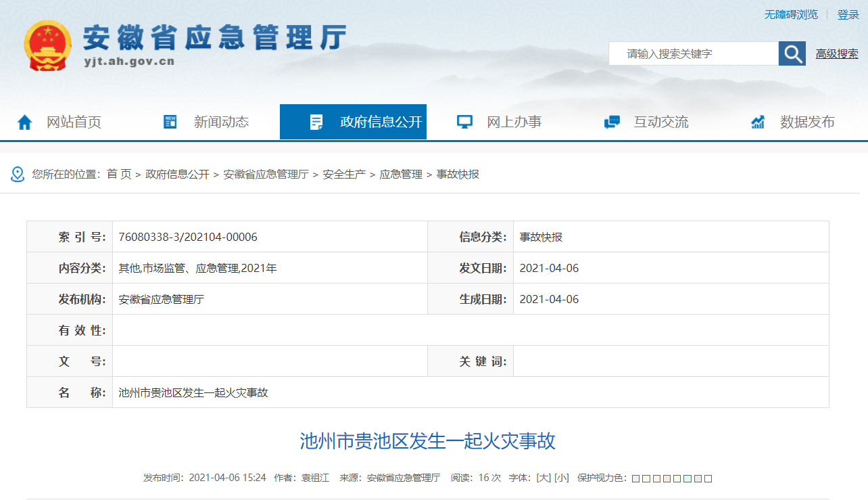Set font size to large [大]

point(543,478)
